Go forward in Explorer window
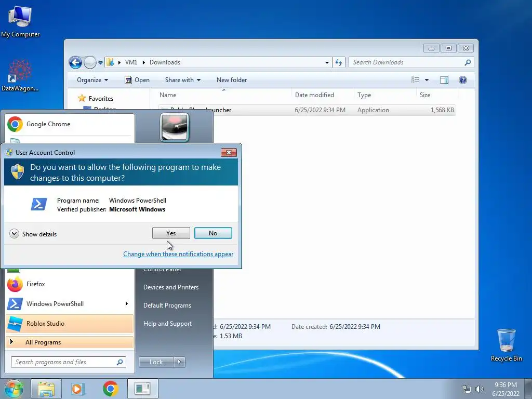Viewport: 532px width, 399px height. (x=90, y=62)
